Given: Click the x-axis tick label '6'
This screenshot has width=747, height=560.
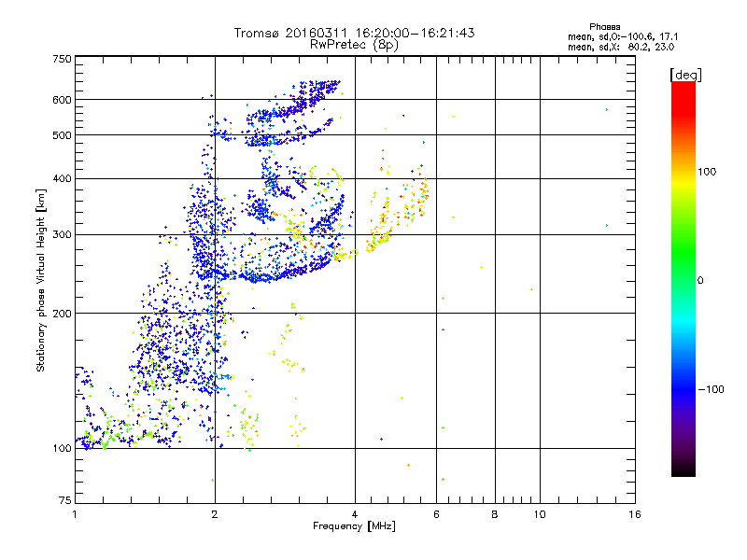Looking at the screenshot, I should click(x=436, y=514).
